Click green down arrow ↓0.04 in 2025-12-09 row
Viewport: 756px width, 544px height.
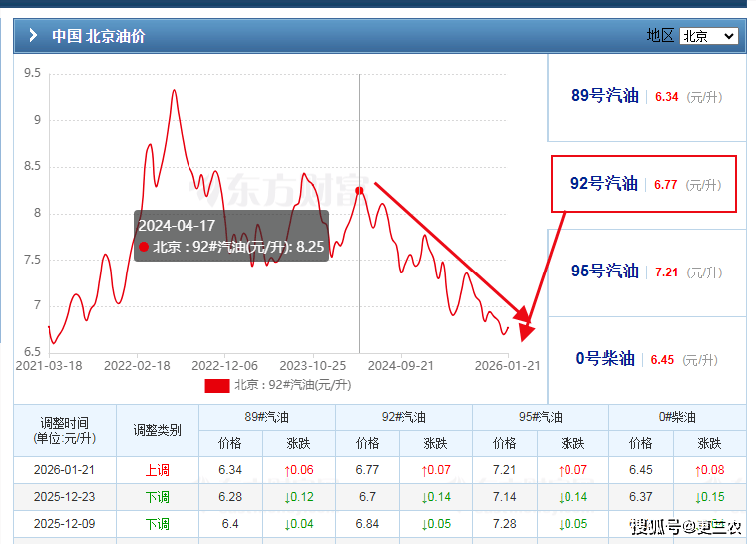(300, 524)
